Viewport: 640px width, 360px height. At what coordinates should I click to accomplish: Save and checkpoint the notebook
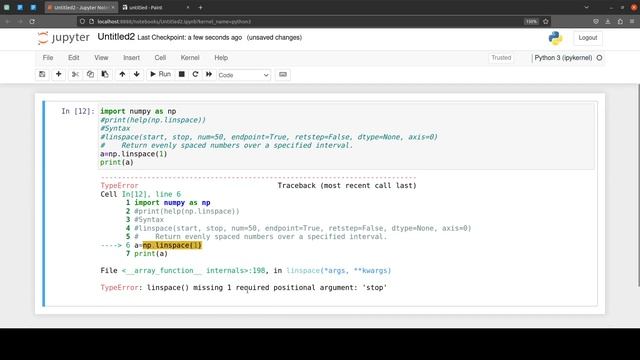coord(42,74)
